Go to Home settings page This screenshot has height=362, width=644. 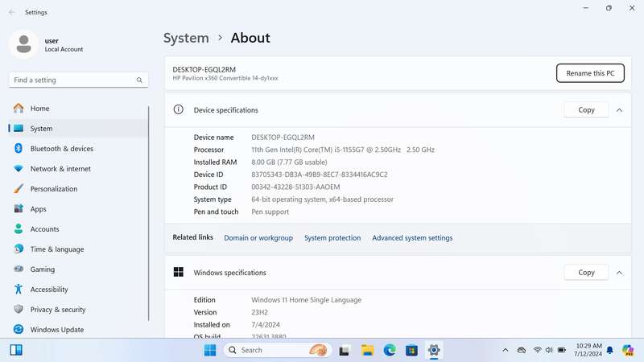pyautogui.click(x=78, y=109)
